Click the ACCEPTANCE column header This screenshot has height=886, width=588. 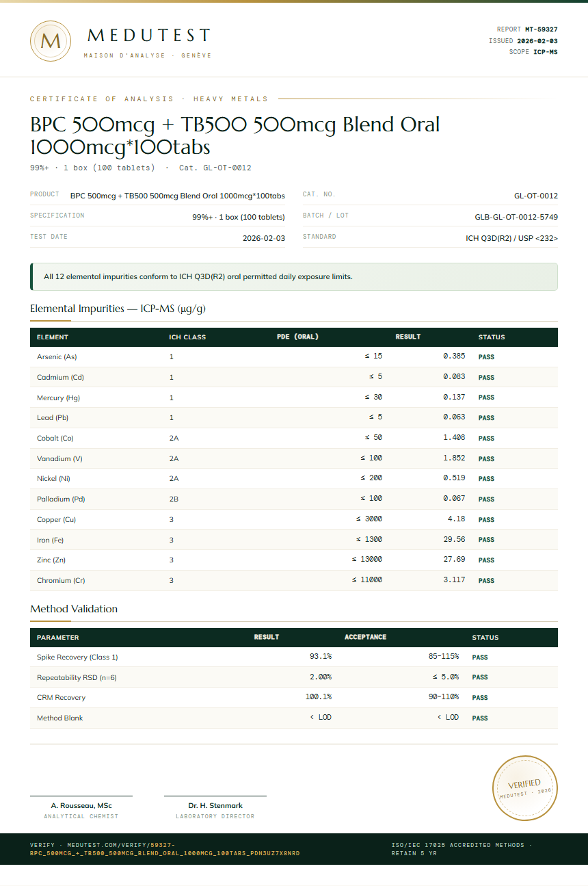365,637
